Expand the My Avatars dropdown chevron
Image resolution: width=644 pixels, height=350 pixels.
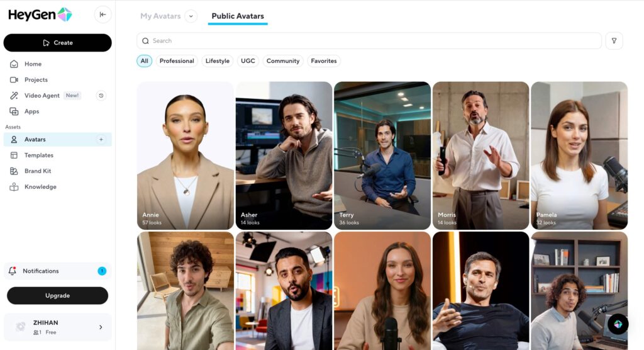[x=191, y=16]
